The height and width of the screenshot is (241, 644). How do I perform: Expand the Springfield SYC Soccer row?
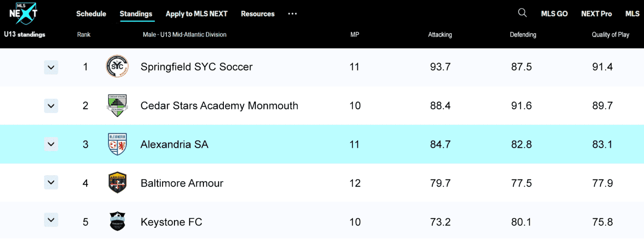pos(51,67)
